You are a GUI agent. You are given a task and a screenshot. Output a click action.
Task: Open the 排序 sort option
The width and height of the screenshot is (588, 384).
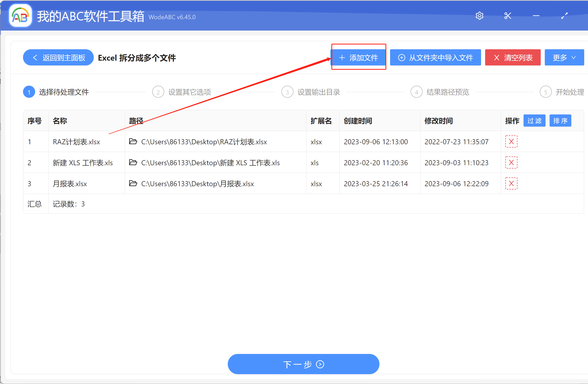560,121
